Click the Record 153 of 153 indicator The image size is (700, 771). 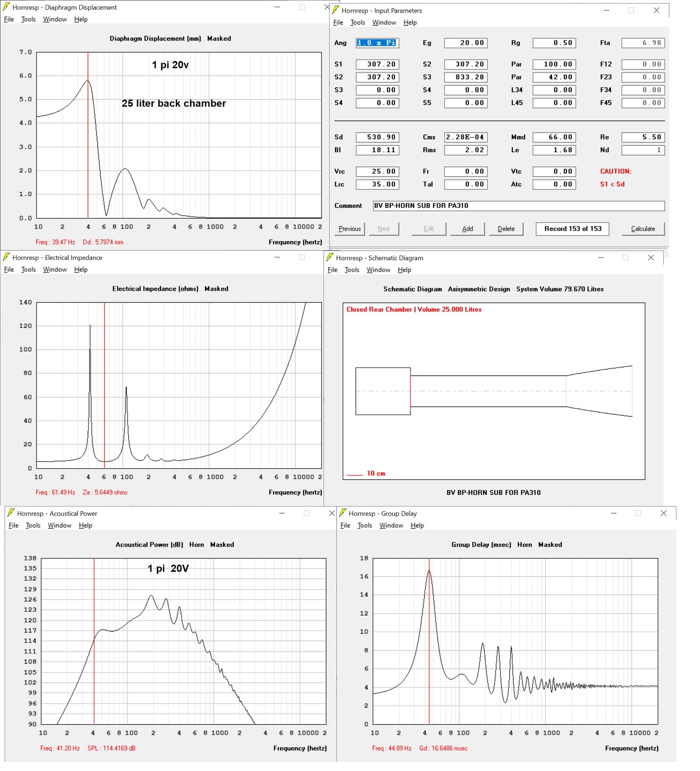click(x=573, y=229)
